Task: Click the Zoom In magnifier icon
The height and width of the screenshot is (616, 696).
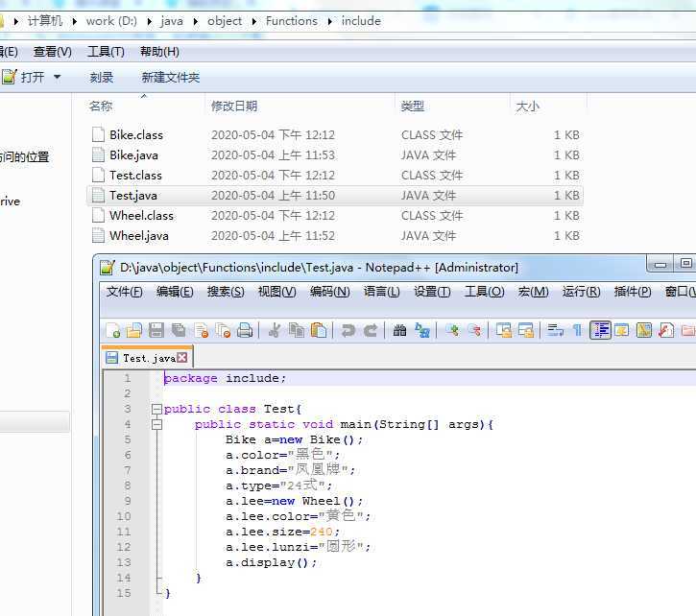Action: (x=451, y=330)
